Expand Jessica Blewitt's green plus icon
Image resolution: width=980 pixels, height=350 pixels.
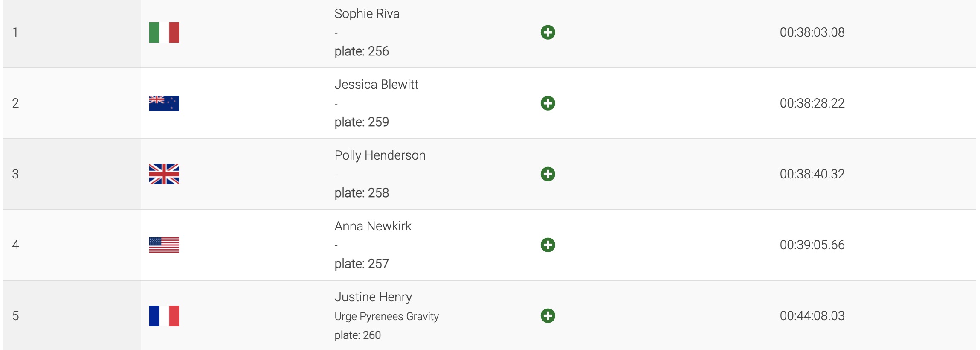548,103
